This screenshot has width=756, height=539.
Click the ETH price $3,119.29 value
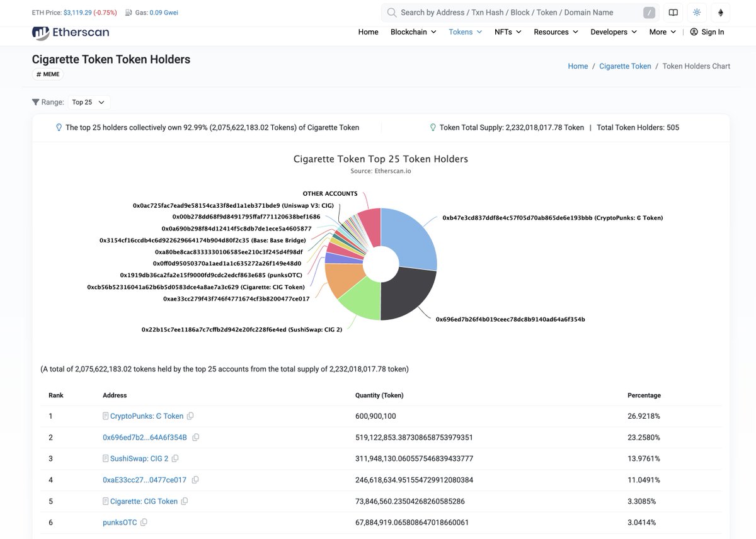coord(77,13)
